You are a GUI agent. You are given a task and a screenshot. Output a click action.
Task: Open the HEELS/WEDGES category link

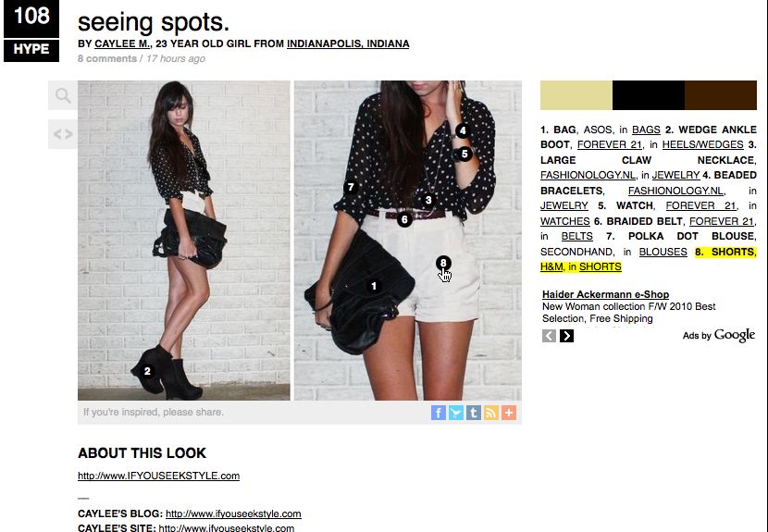(x=703, y=144)
